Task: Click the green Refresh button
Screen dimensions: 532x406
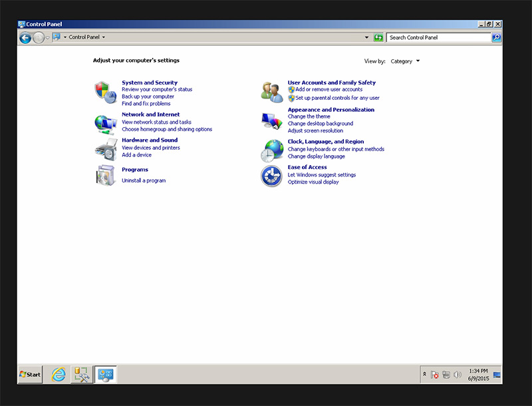Action: pos(378,37)
